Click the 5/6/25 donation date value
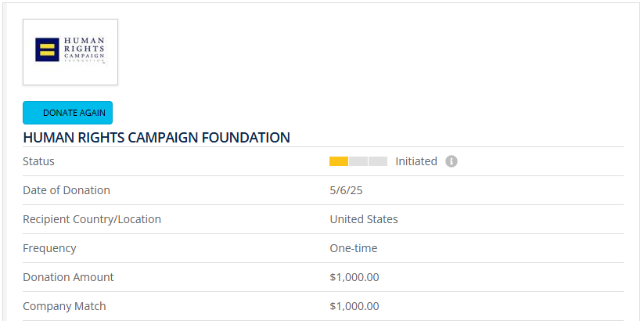This screenshot has width=644, height=321. click(344, 190)
